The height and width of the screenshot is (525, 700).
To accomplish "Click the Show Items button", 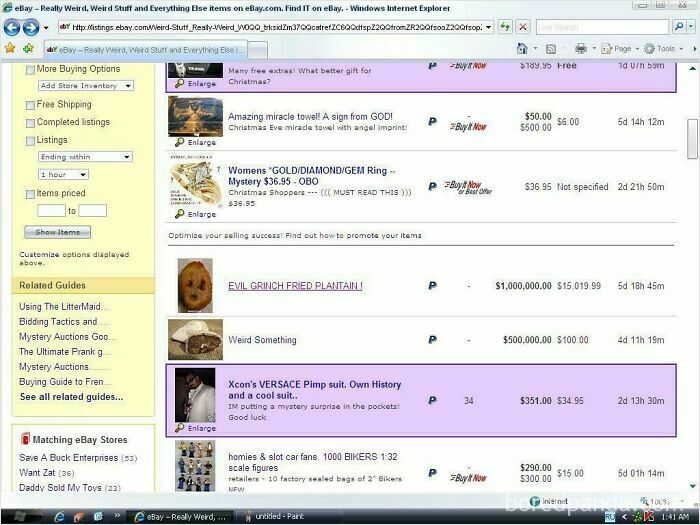I will (58, 232).
